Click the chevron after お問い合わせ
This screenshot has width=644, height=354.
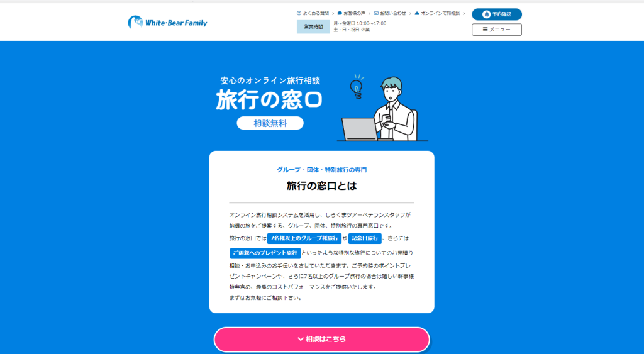tap(410, 14)
